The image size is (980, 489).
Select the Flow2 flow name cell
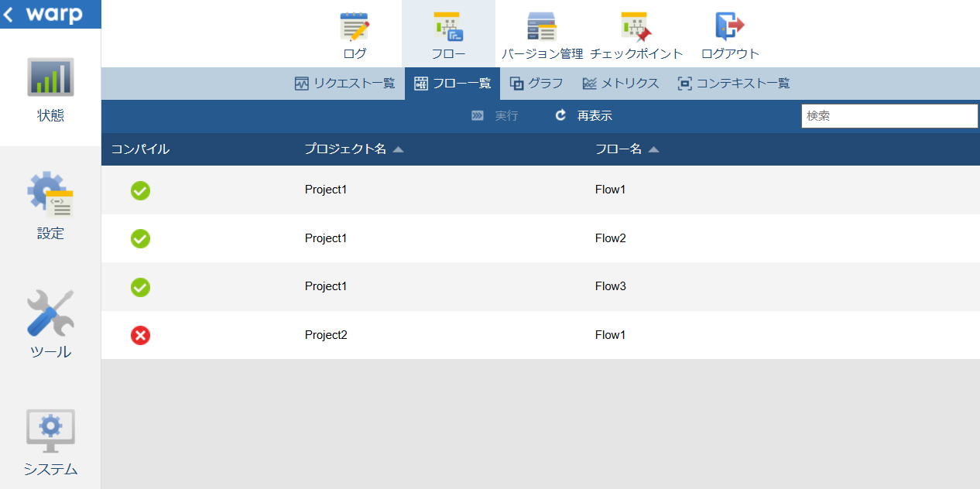coord(610,238)
